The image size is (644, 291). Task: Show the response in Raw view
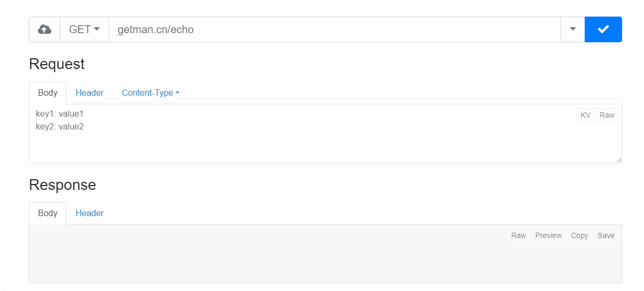(518, 235)
